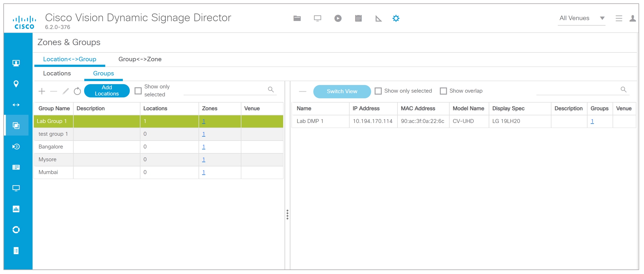The width and height of the screenshot is (644, 274).
Task: Click the monitor icon in the top toolbar
Action: [x=317, y=18]
